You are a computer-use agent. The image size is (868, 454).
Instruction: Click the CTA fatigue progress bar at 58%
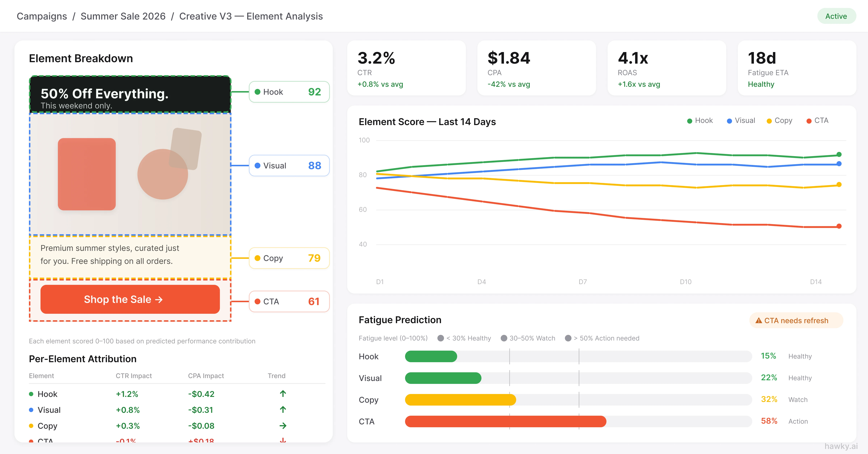pos(505,421)
